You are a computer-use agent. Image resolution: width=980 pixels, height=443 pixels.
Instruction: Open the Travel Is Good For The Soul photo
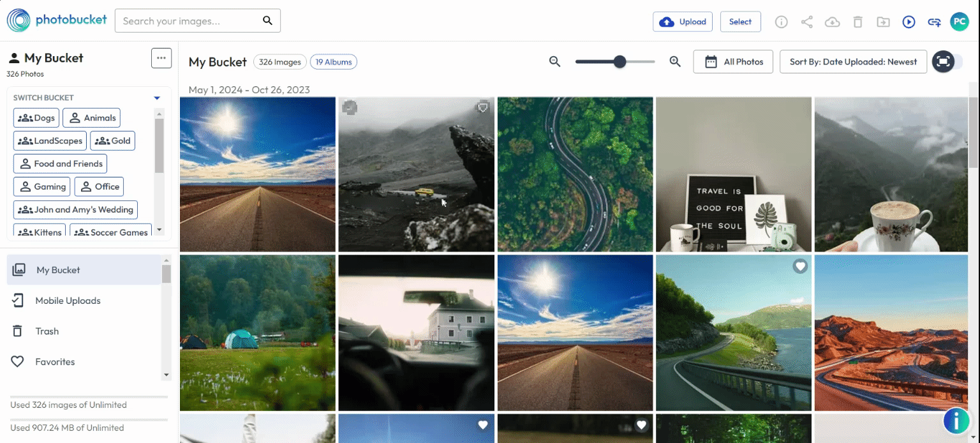click(734, 174)
